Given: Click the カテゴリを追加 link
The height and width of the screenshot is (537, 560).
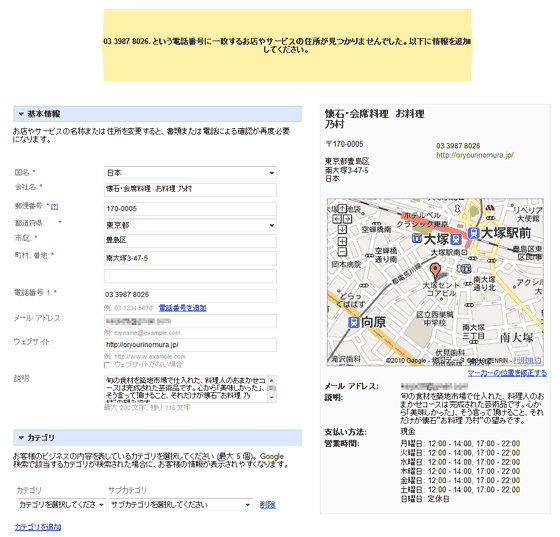Looking at the screenshot, I should [x=38, y=527].
